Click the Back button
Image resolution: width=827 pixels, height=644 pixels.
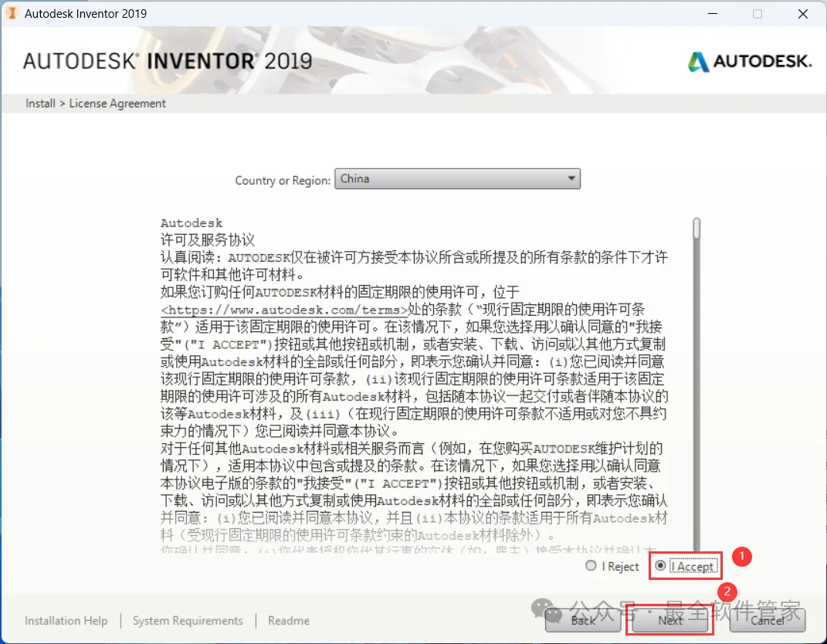coord(583,620)
